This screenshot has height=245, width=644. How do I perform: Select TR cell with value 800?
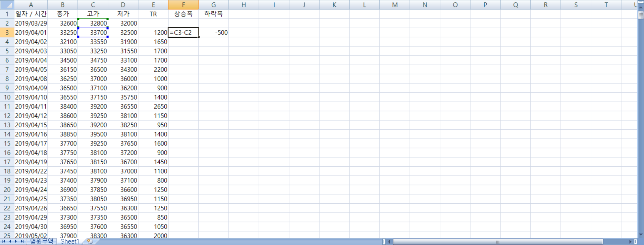click(x=153, y=180)
